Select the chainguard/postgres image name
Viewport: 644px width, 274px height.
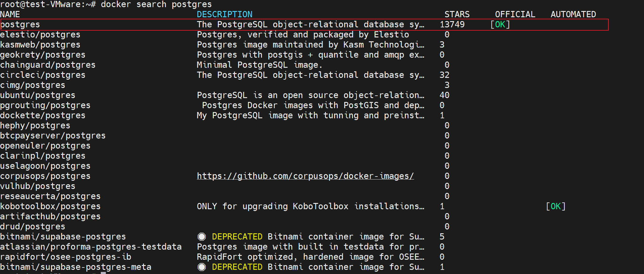click(x=48, y=65)
